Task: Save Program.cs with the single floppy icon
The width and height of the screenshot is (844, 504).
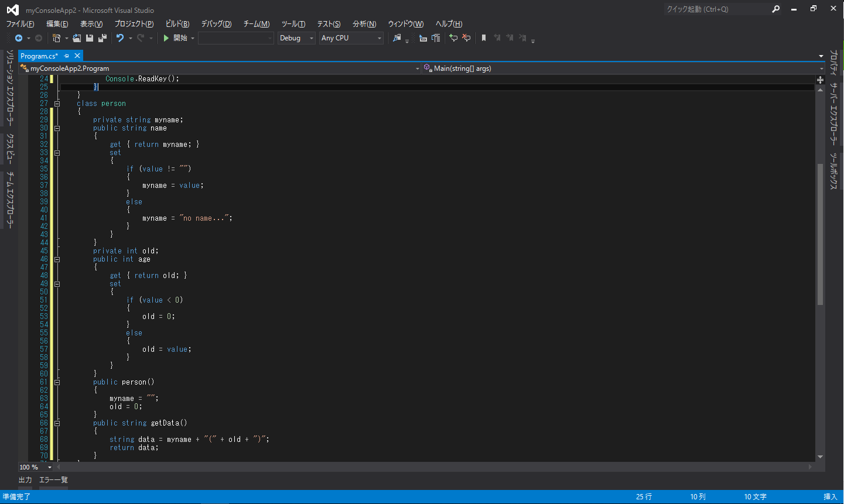Action: coord(90,38)
